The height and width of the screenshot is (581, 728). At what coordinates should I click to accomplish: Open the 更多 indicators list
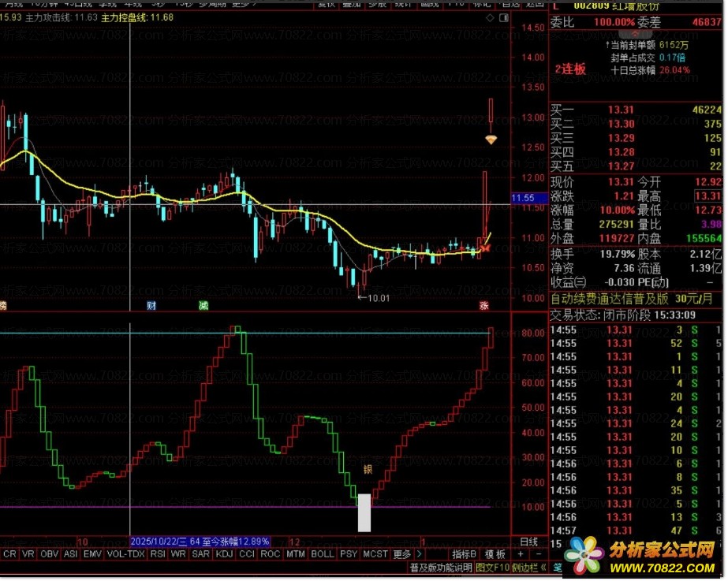pos(402,554)
